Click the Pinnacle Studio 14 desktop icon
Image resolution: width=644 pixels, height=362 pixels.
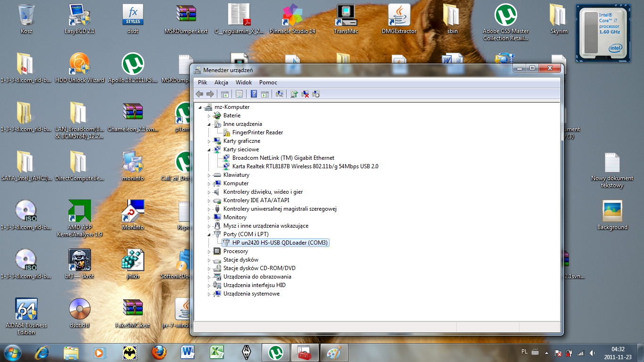tap(292, 19)
